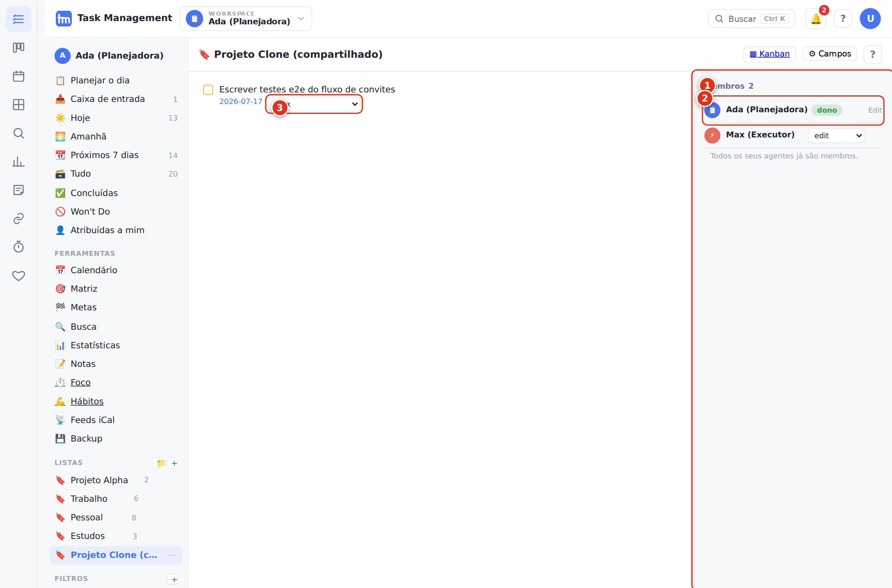The width and height of the screenshot is (892, 588).
Task: Expand the workspace selector dropdown
Action: (x=246, y=19)
